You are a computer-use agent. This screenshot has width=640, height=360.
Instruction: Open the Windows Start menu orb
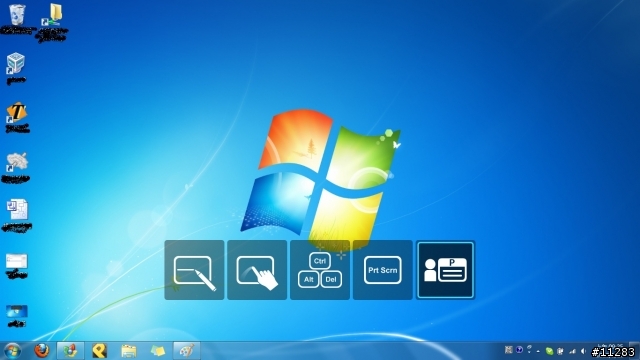pos(12,351)
